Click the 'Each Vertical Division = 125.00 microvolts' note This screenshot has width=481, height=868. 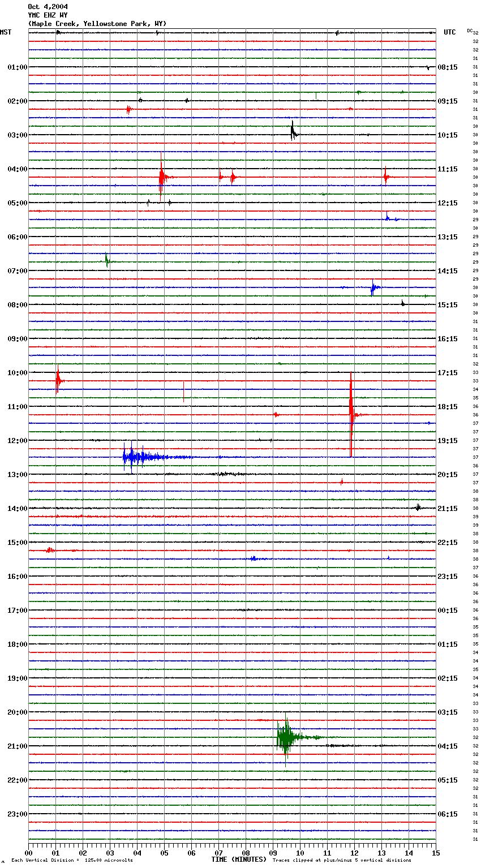(x=72, y=861)
